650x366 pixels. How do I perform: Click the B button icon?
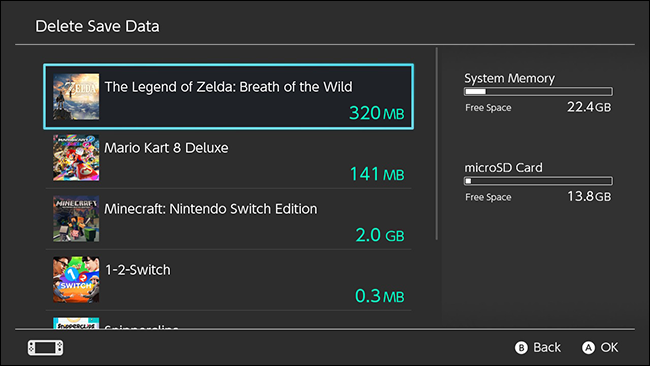[x=521, y=348]
